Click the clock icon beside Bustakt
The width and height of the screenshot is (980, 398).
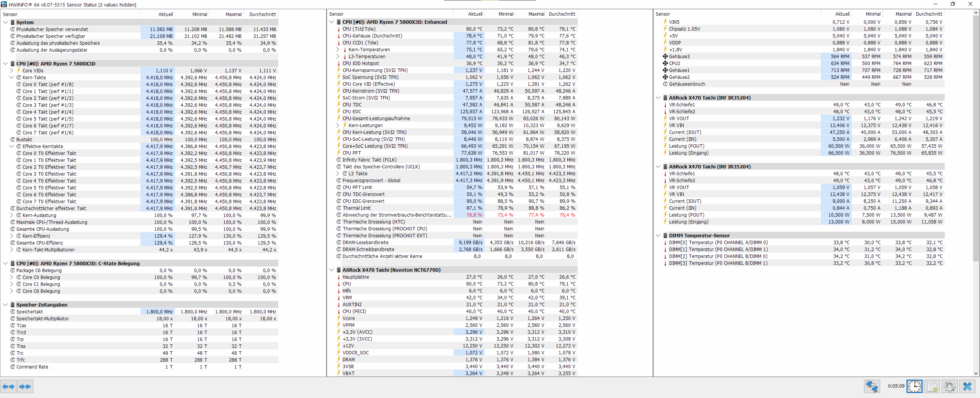coord(13,140)
